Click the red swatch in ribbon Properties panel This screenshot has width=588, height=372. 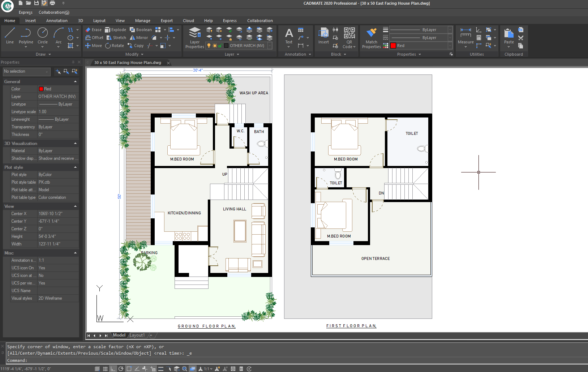393,46
